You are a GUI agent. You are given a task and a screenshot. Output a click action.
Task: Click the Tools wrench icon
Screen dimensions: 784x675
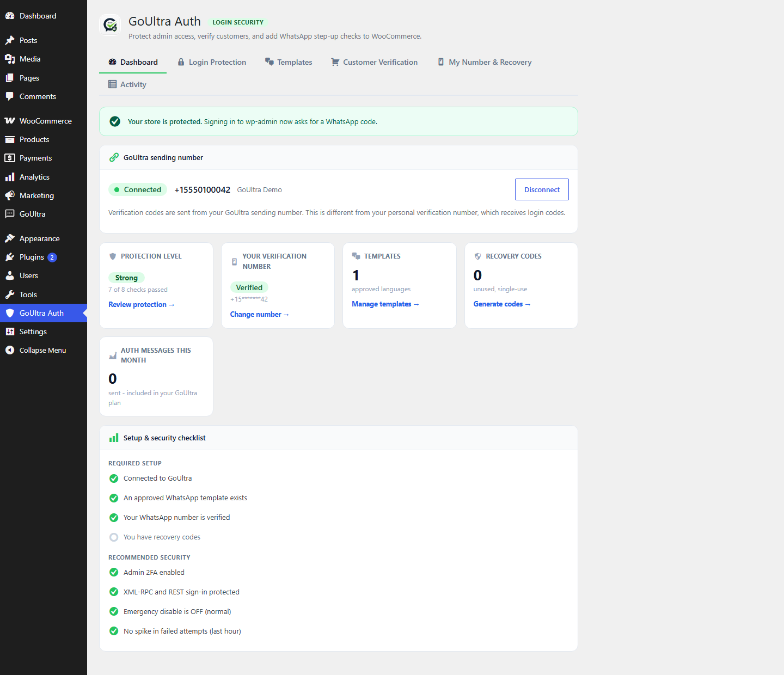(10, 294)
